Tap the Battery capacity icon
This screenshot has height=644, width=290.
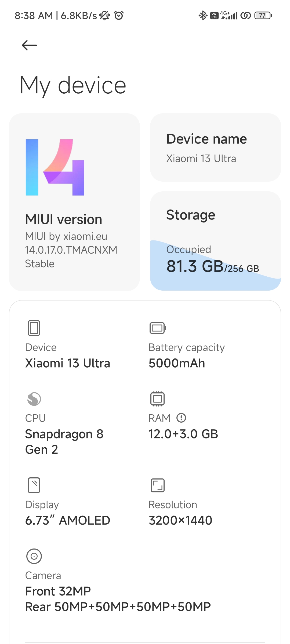(x=158, y=328)
